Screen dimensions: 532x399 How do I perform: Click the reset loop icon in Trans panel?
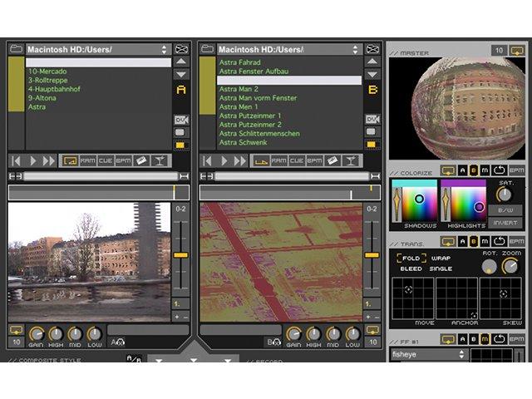click(x=499, y=241)
